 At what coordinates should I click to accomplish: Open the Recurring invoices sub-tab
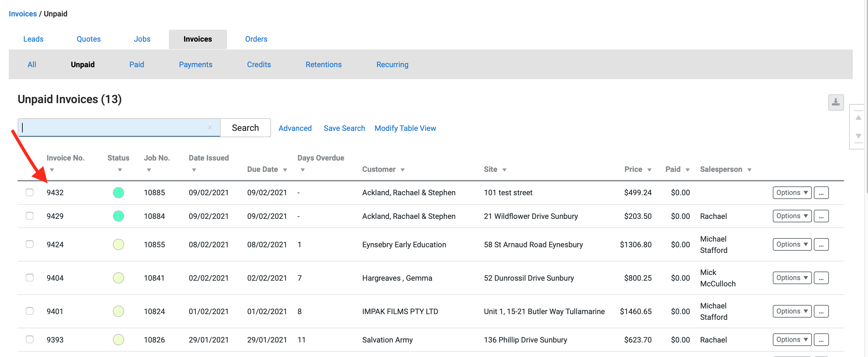click(x=392, y=64)
